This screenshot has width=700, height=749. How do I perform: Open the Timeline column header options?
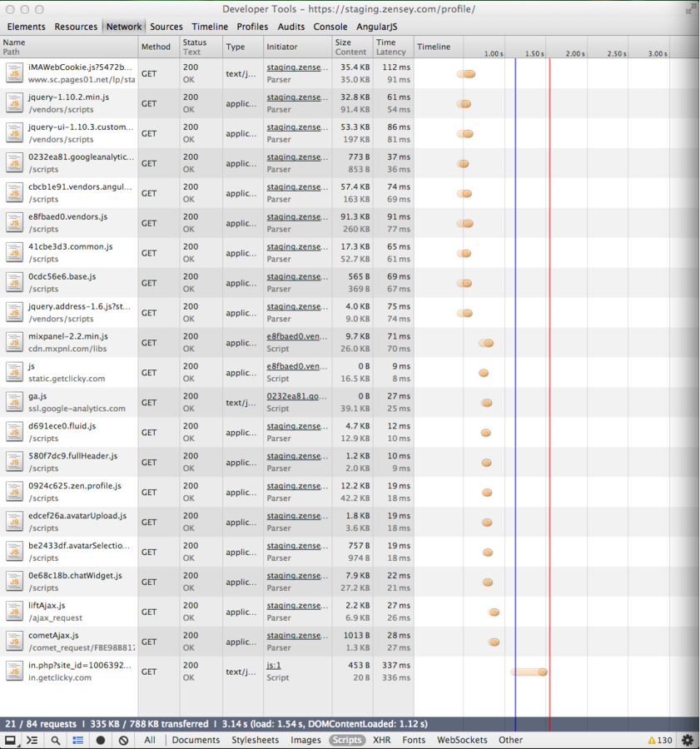point(434,47)
